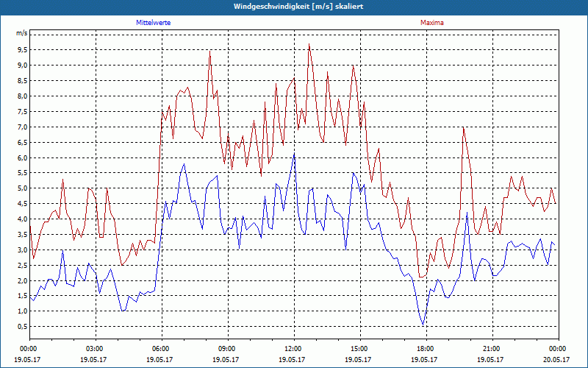Image resolution: width=588 pixels, height=368 pixels.
Task: Click the 1,0 y-axis value
Action: (23, 311)
